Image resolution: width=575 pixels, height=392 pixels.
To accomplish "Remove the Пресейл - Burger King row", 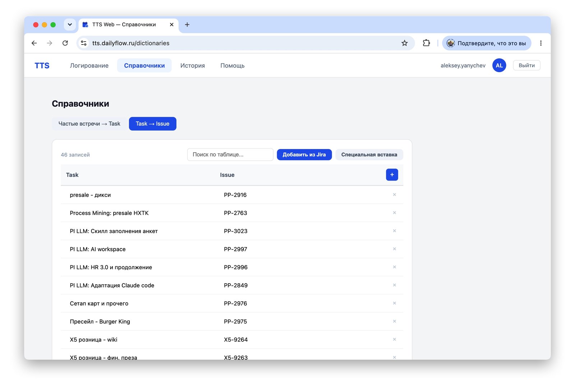I will click(394, 321).
